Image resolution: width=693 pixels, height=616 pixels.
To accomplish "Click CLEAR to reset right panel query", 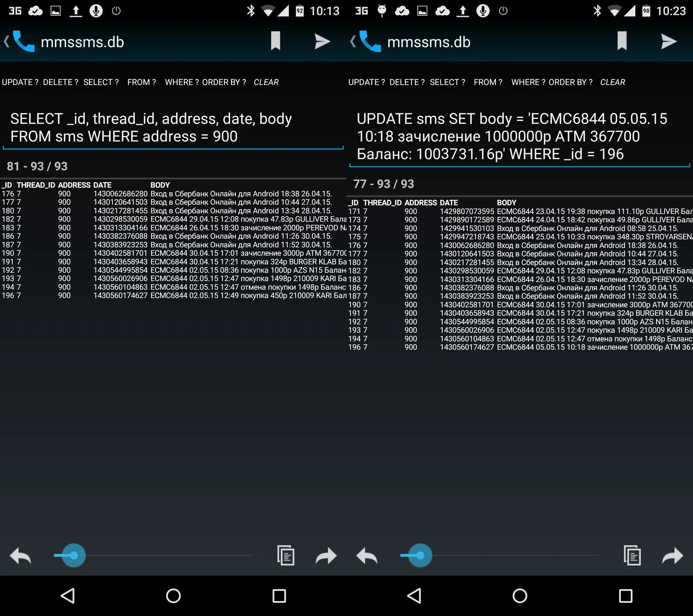I will pos(612,82).
